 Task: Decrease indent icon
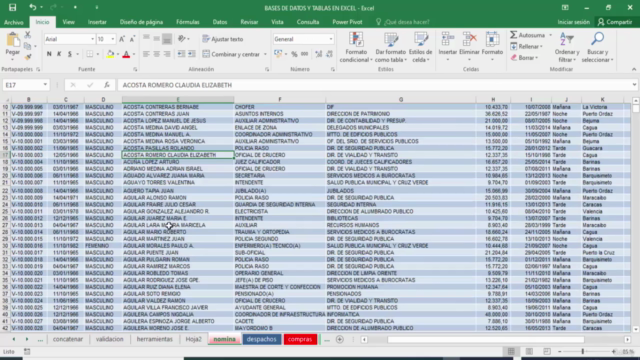pyautogui.click(x=181, y=54)
